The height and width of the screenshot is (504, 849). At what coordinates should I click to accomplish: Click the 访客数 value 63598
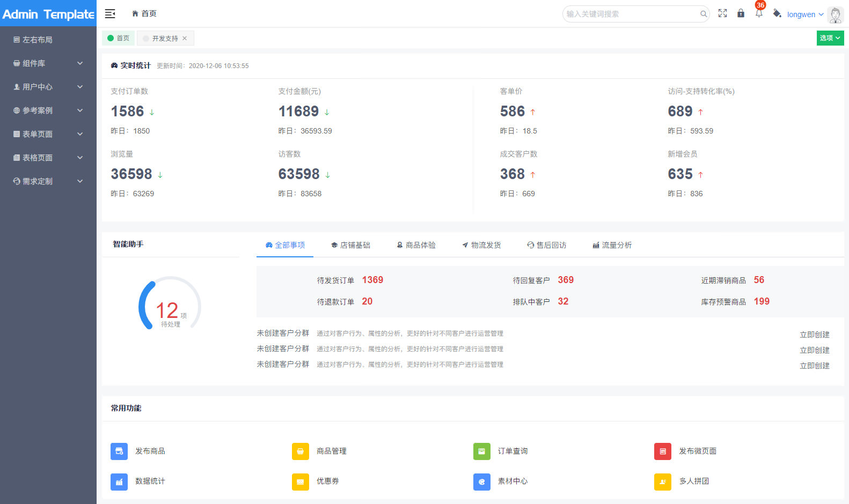pyautogui.click(x=299, y=174)
